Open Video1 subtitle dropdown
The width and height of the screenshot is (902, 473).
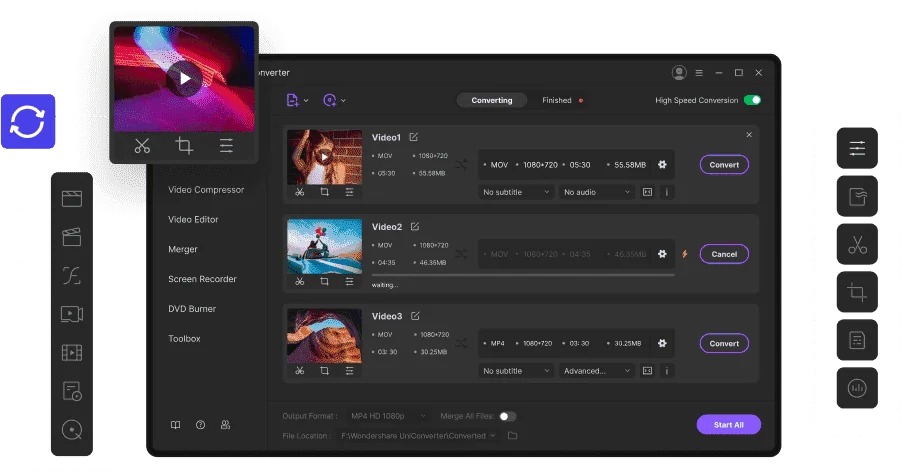click(x=516, y=192)
